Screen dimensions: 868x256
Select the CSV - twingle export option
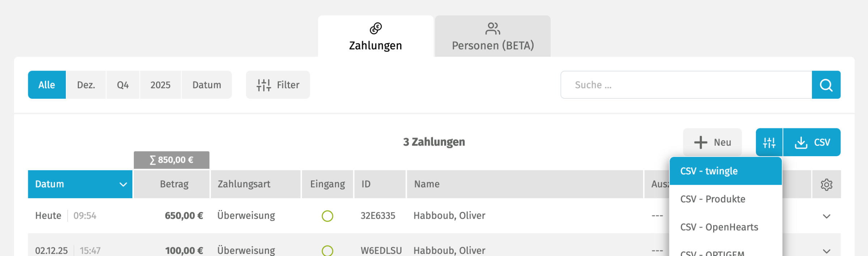click(709, 171)
